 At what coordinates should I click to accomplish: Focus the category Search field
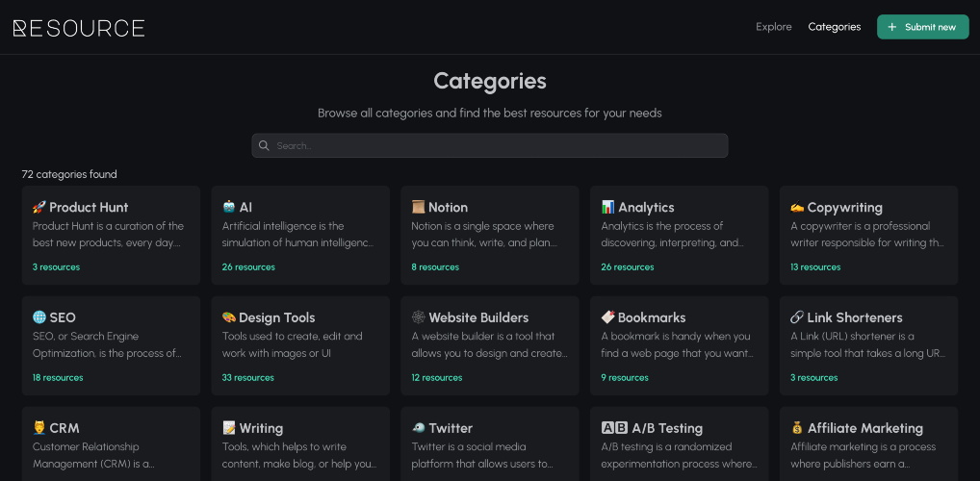(490, 145)
